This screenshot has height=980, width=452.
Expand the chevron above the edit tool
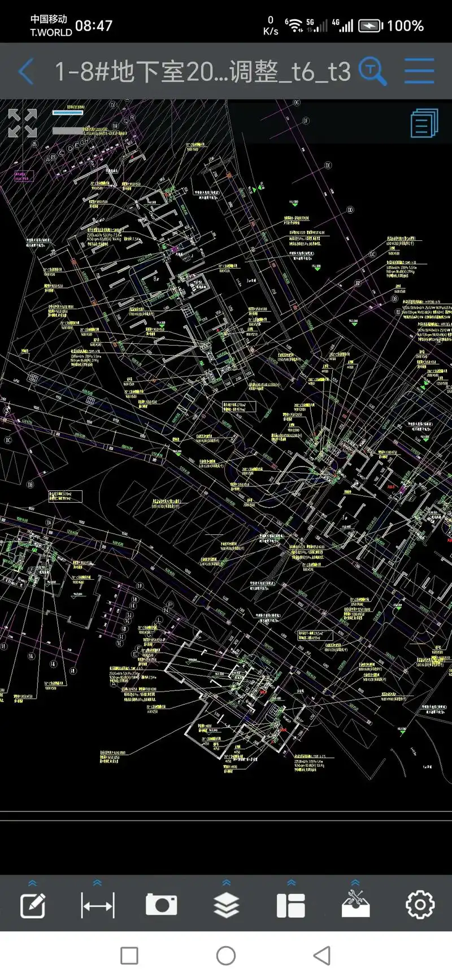click(33, 883)
